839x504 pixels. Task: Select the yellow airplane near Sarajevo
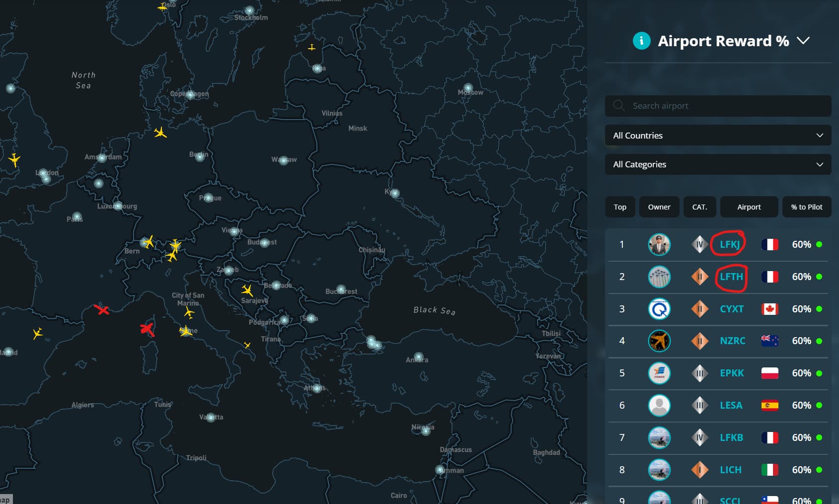pos(247,290)
